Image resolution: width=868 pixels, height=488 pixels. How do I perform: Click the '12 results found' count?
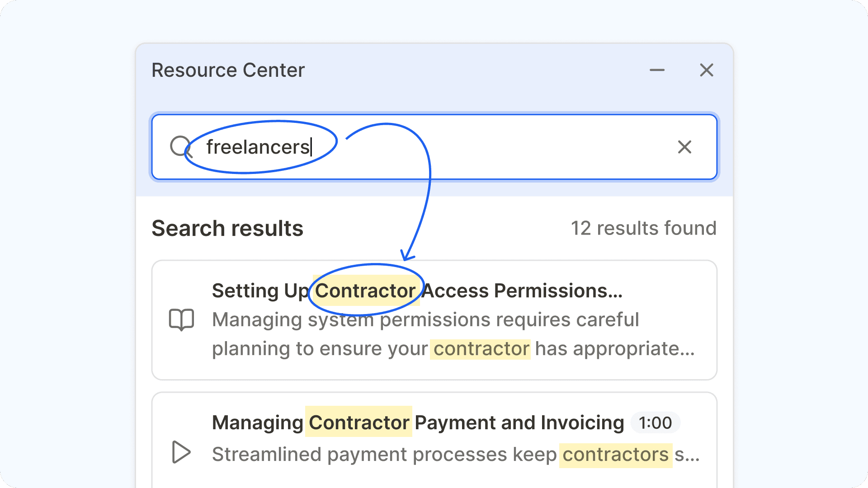(x=643, y=228)
